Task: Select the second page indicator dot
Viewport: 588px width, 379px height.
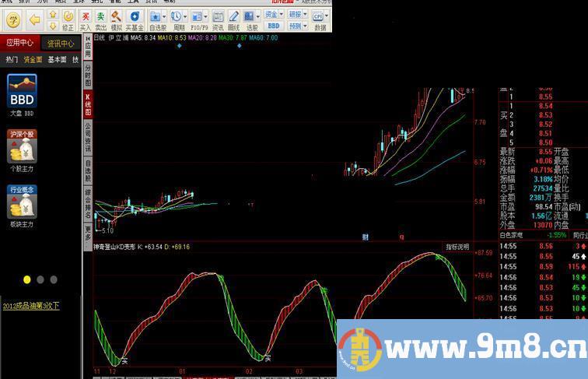Action: point(40,279)
